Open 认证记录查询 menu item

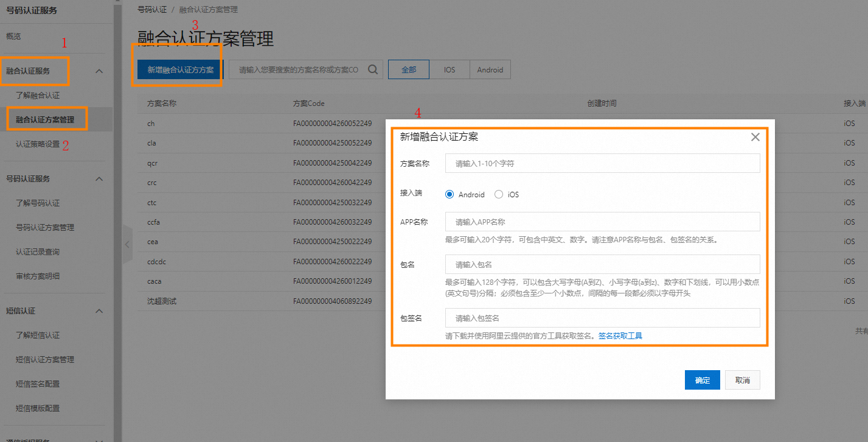pos(38,252)
